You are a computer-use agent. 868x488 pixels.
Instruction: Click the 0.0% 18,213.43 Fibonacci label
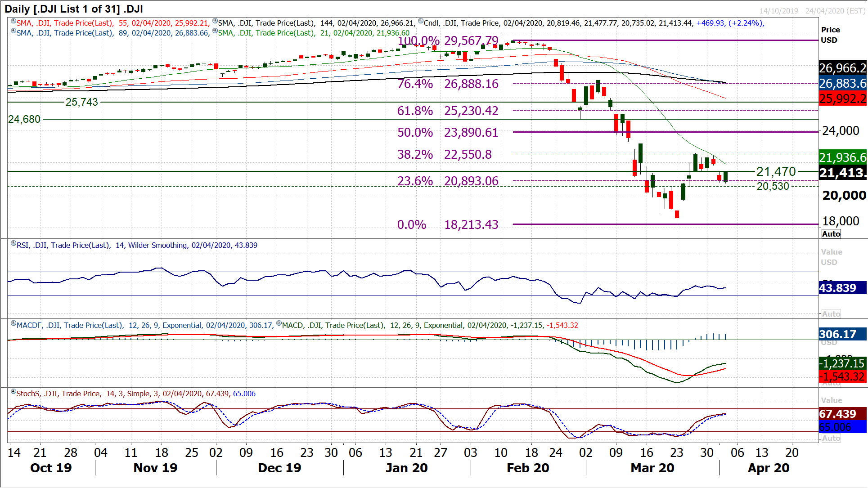pos(448,224)
